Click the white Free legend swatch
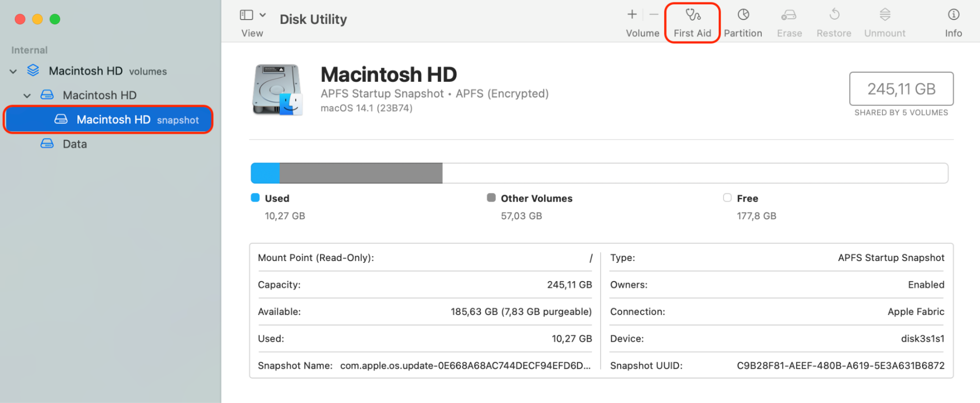The image size is (980, 403). [727, 197]
